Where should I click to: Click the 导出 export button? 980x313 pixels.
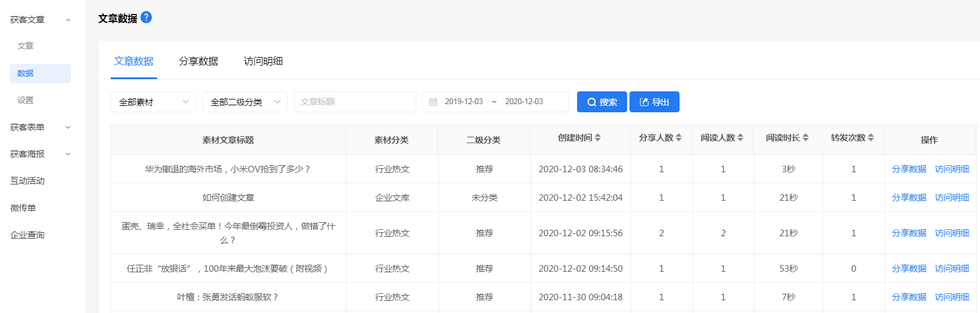pos(654,102)
